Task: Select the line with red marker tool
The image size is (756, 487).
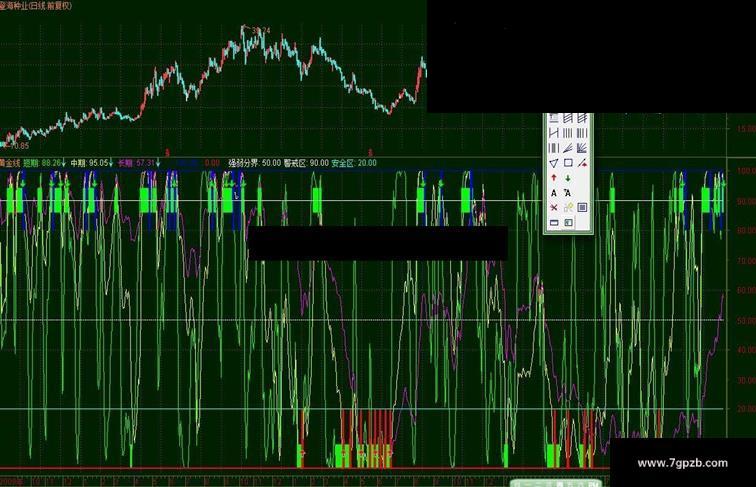Action: point(582,163)
